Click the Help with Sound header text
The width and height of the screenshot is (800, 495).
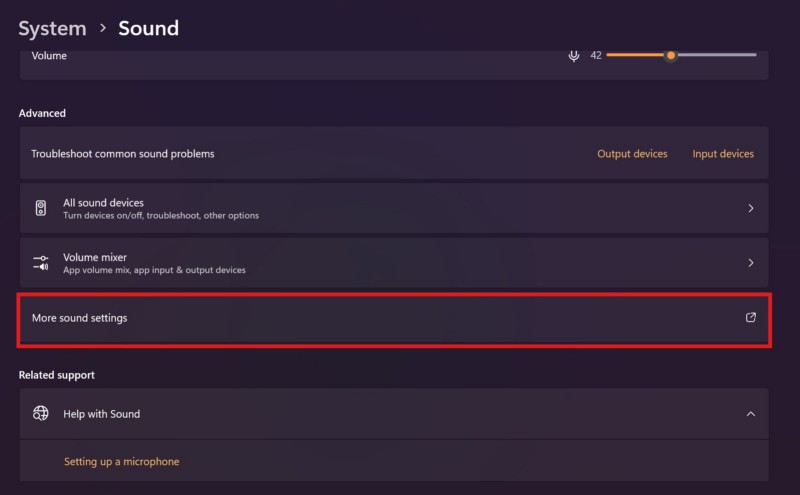pyautogui.click(x=101, y=413)
